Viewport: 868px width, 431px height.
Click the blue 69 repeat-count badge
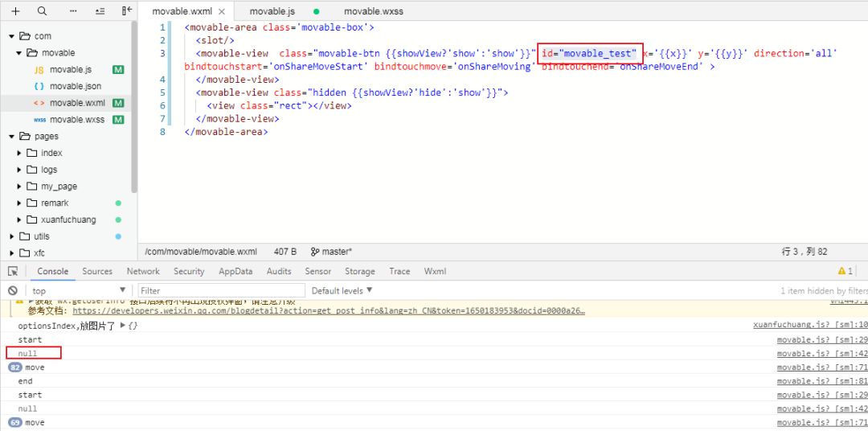click(x=15, y=423)
